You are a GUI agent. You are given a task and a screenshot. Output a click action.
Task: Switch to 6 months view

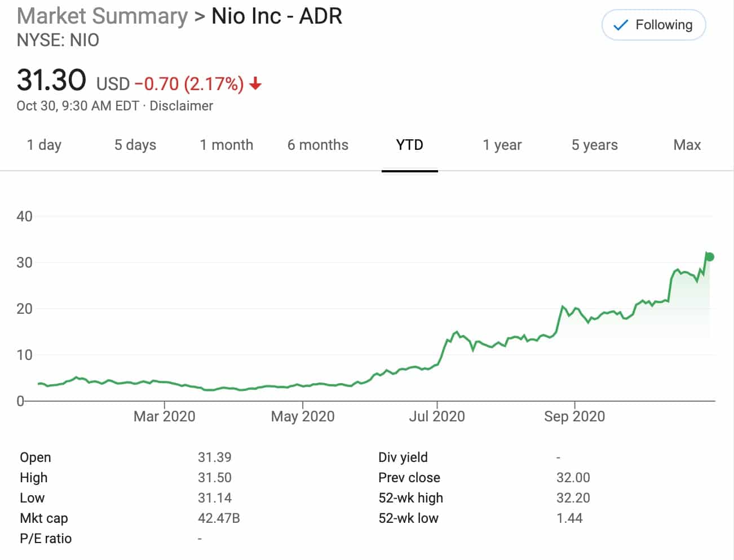click(318, 145)
